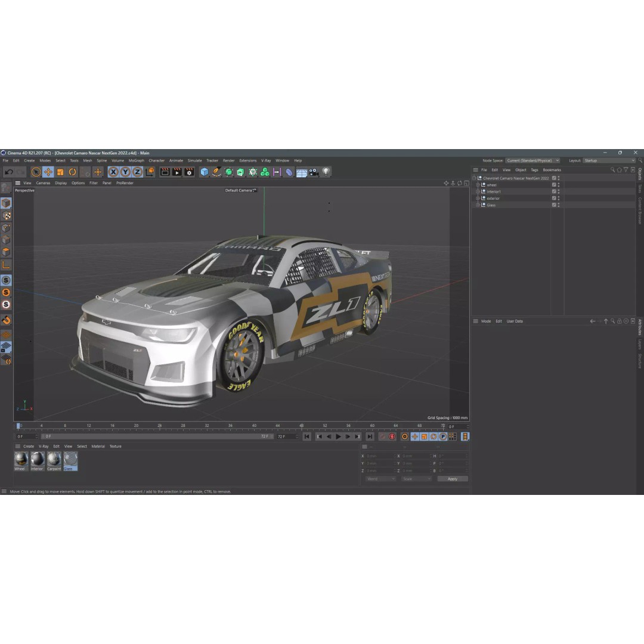The height and width of the screenshot is (644, 644).
Task: Open the Render View clapperboard icon
Action: point(165,172)
